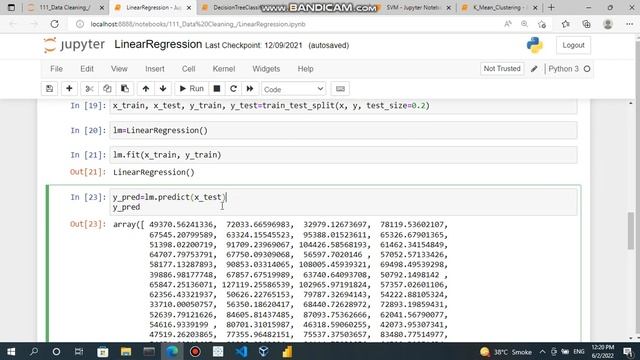Save and checkpoint the notebook
Viewport: 640px width, 360px height.
[x=49, y=89]
